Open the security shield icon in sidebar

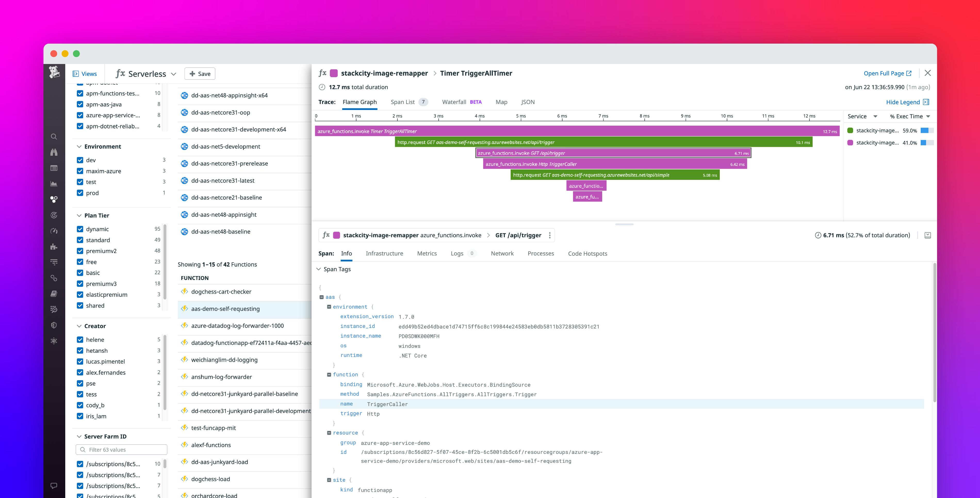[54, 325]
